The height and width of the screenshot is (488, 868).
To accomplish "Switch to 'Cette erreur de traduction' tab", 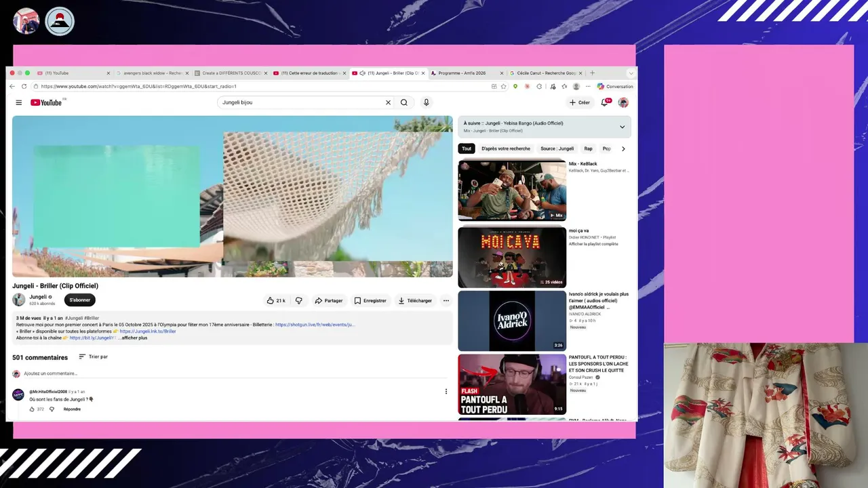I will (x=310, y=73).
